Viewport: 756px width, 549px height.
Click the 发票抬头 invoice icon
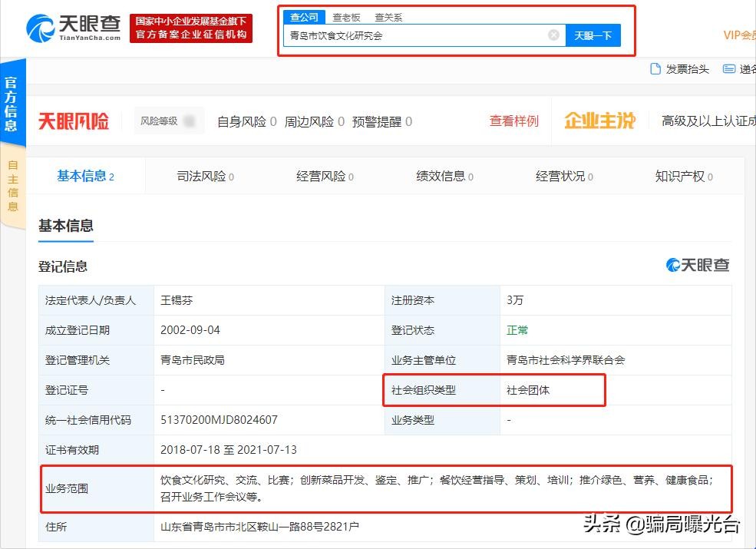click(x=655, y=69)
